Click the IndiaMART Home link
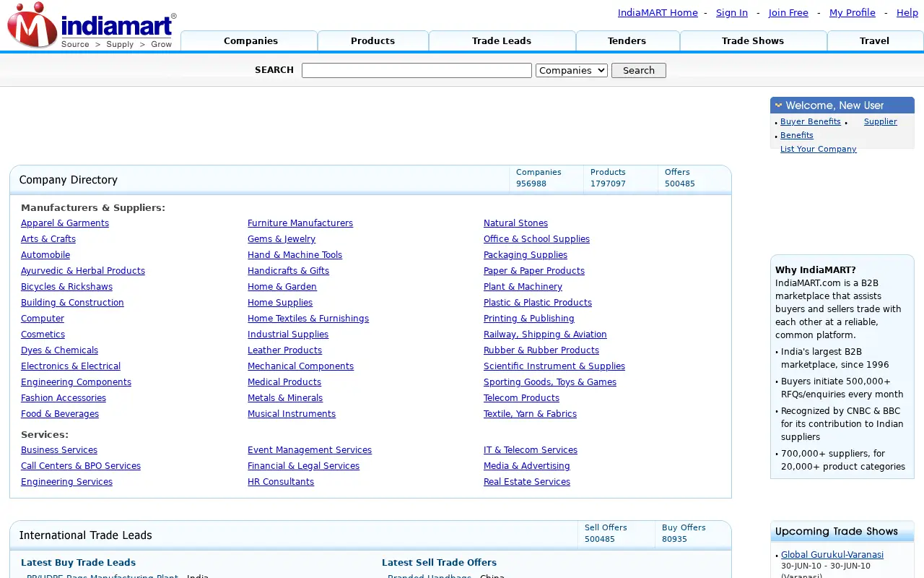 pos(658,13)
